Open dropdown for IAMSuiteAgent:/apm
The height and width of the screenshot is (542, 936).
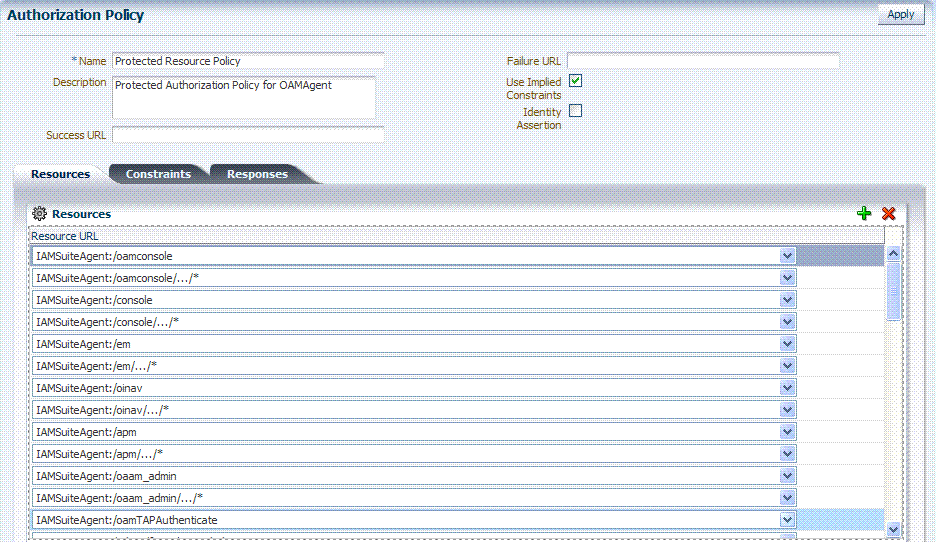point(787,432)
